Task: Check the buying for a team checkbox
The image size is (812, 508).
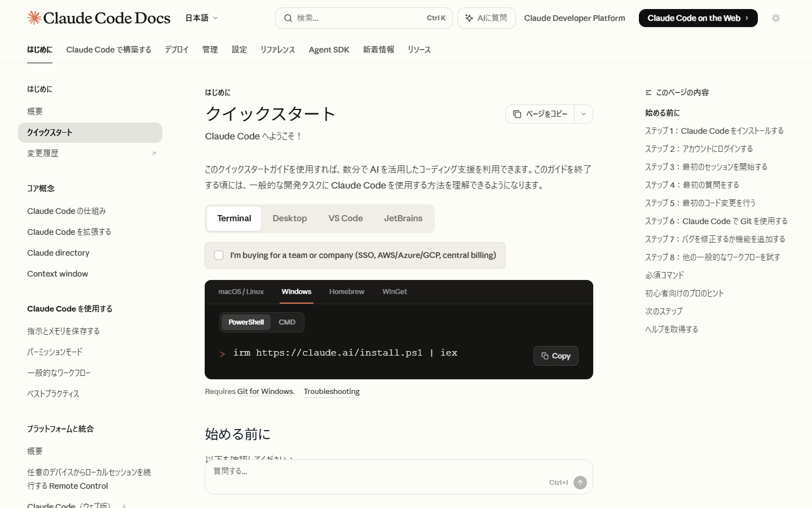Action: pos(219,255)
